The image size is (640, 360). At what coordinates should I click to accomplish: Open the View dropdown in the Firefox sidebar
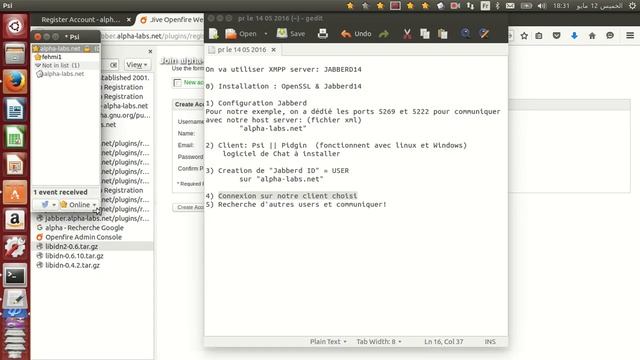[x=137, y=65]
